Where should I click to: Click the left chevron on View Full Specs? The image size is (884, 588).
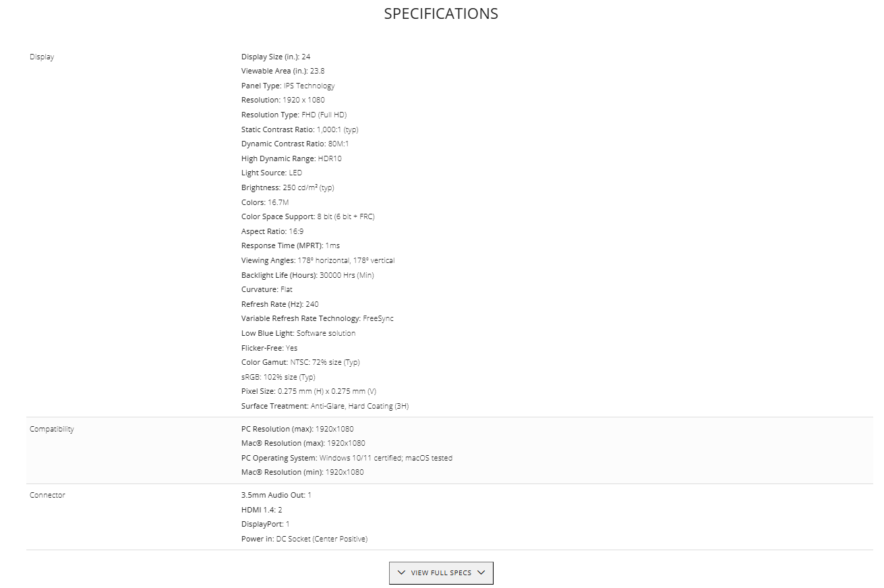click(401, 572)
